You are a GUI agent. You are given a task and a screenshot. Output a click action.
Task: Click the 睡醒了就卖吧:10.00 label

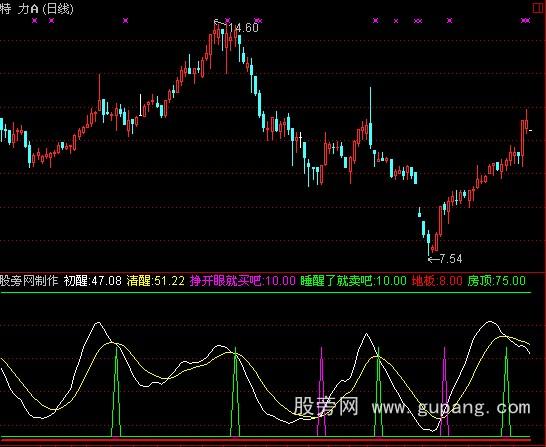click(353, 280)
